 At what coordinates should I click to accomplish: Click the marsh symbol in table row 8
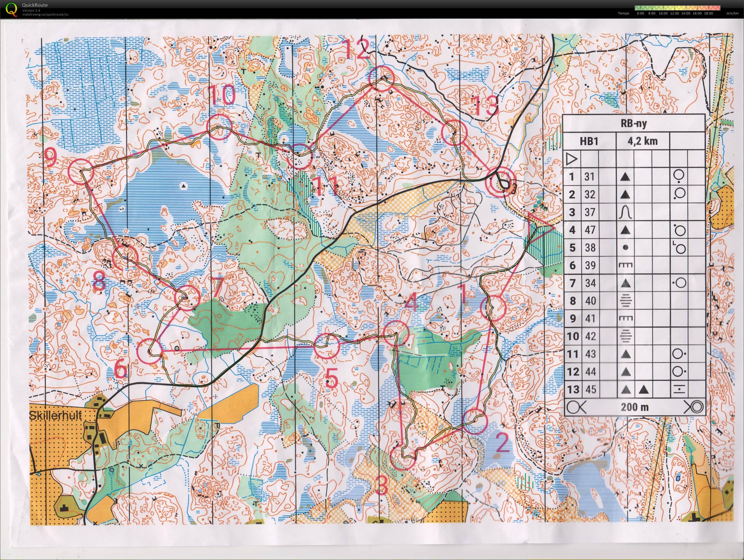(625, 301)
